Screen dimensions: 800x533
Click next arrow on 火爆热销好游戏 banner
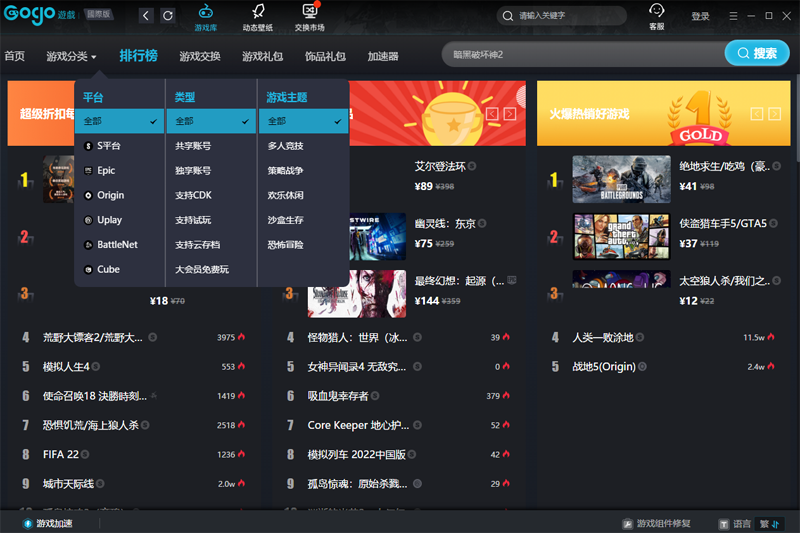click(774, 114)
